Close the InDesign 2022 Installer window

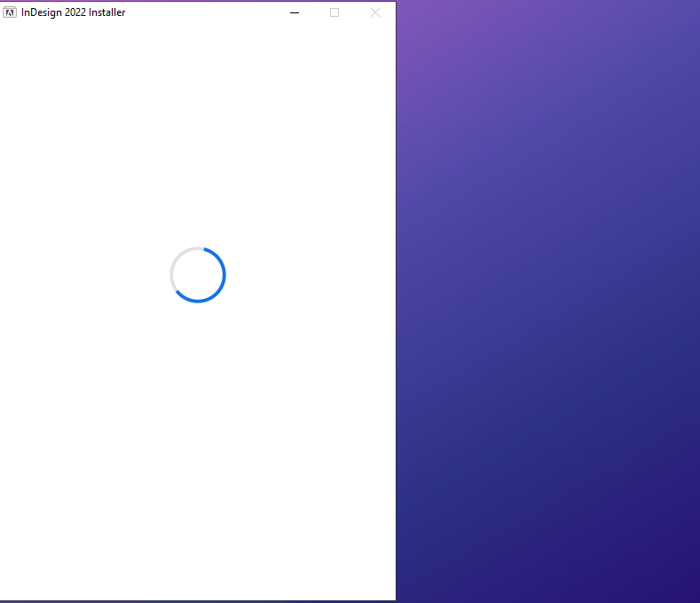(374, 12)
